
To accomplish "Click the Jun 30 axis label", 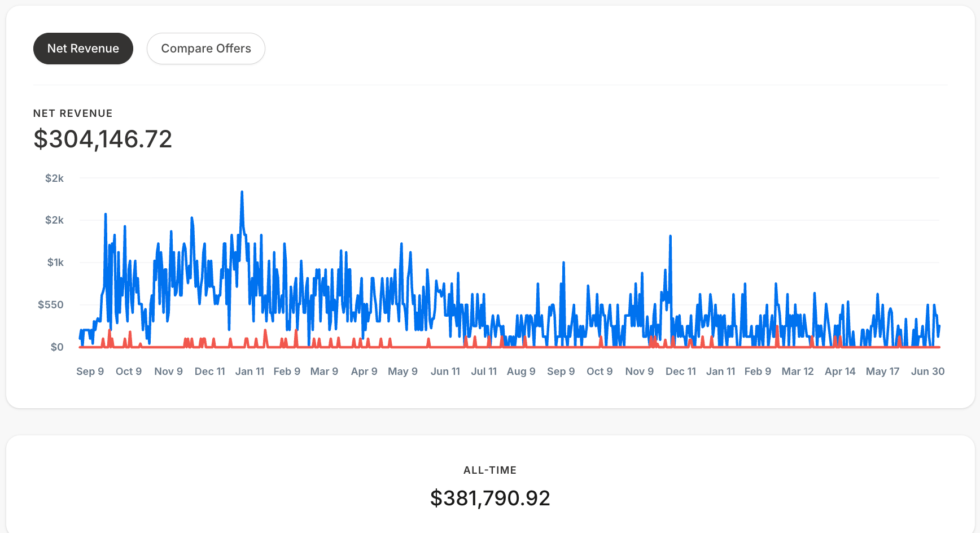I will pos(928,372).
